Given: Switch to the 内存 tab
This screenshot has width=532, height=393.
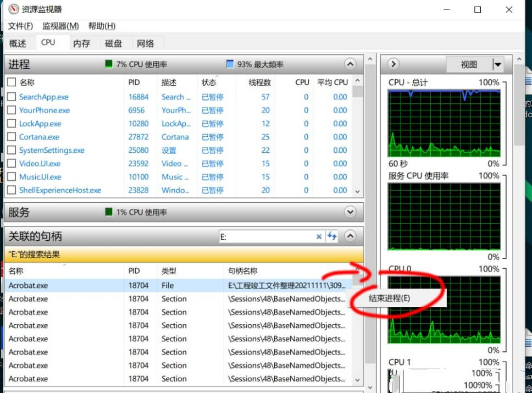Looking at the screenshot, I should click(x=81, y=42).
